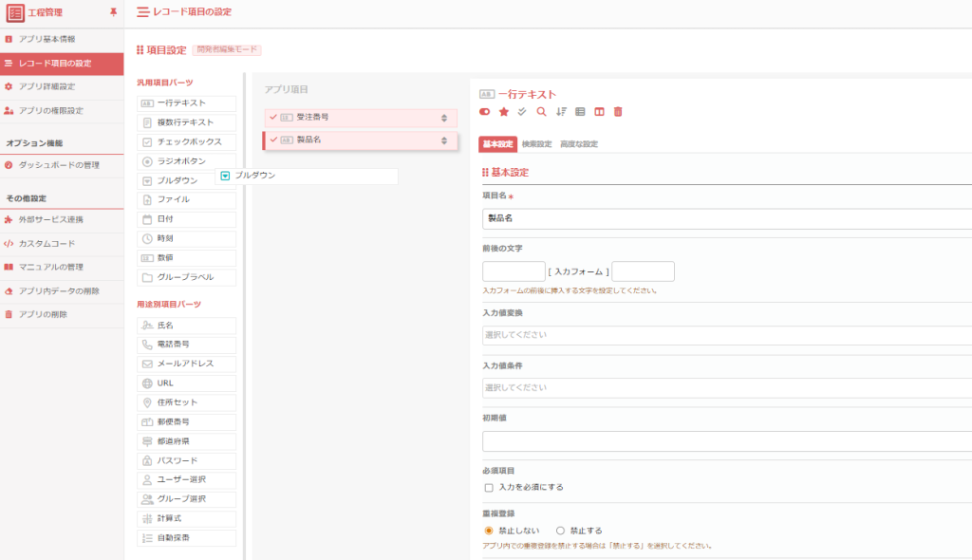Click the double-check icon in the field toolbar
Screen dimensions: 972x560
tap(522, 112)
